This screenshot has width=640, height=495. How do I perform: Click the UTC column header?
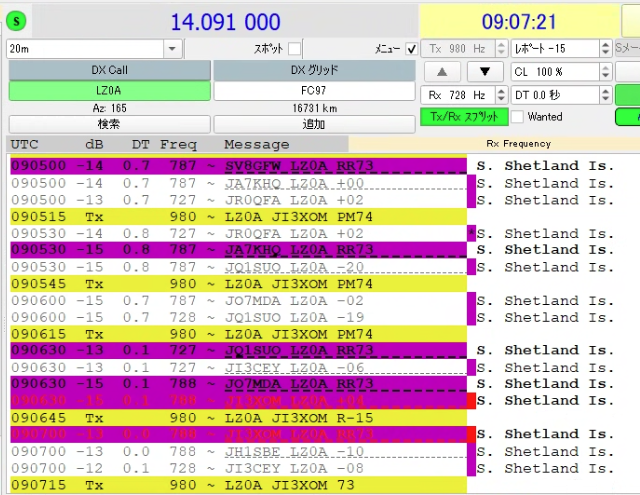pos(24,144)
